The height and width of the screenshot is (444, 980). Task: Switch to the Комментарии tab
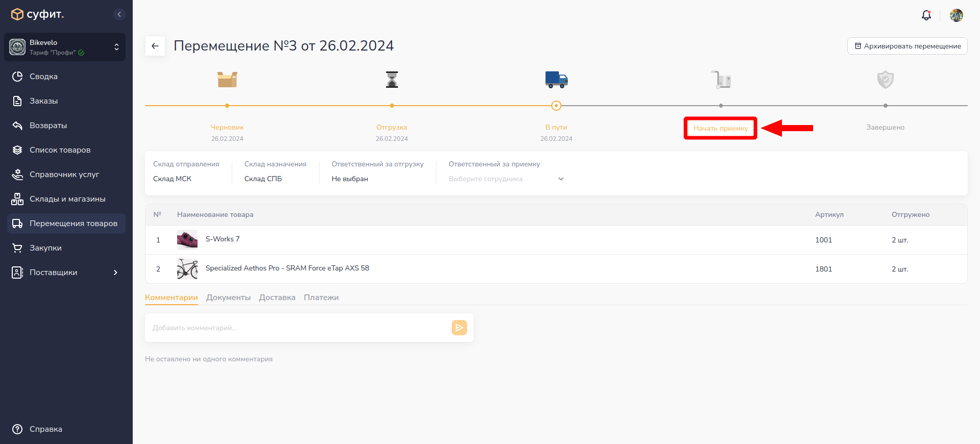171,298
